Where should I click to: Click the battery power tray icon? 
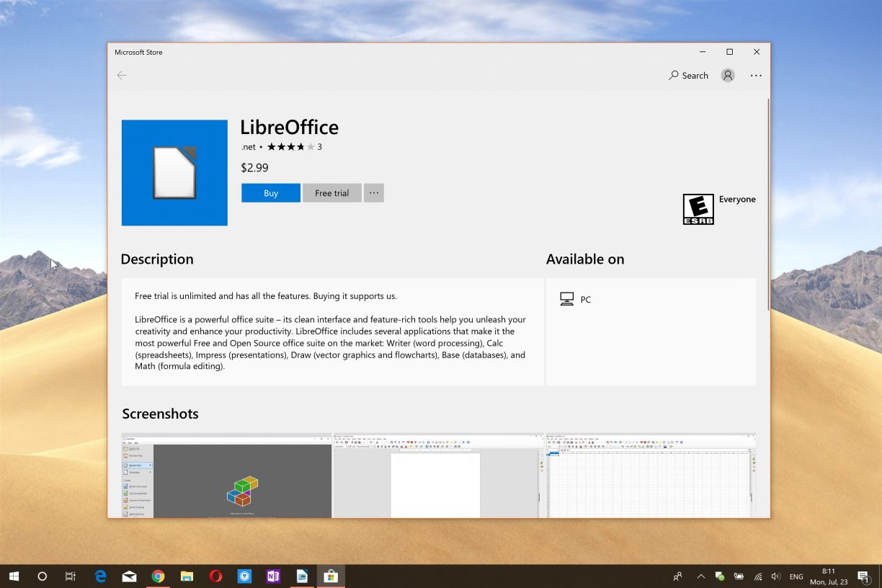click(x=739, y=576)
